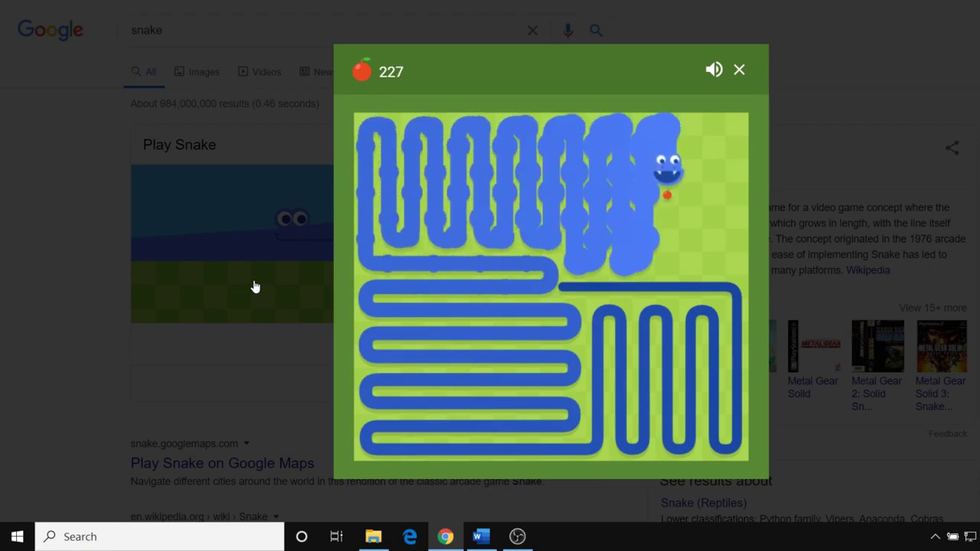Click the snake search input field
Screen dimensions: 980x551
(x=322, y=30)
